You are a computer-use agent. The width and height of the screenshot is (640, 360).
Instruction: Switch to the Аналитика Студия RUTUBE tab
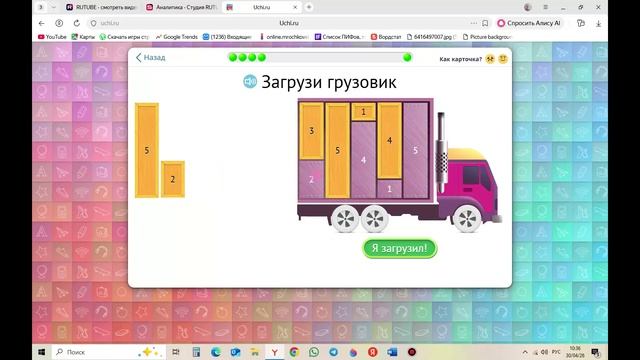pos(182,7)
